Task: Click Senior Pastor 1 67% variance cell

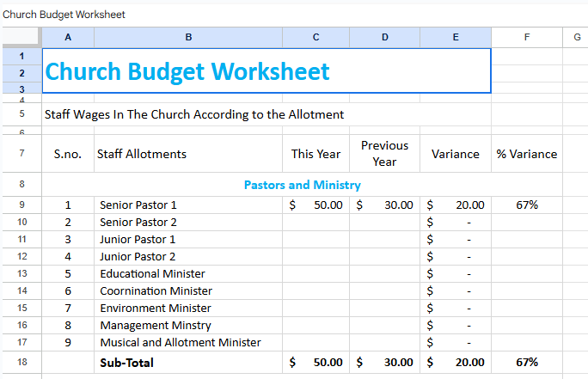Action: pyautogui.click(x=527, y=205)
